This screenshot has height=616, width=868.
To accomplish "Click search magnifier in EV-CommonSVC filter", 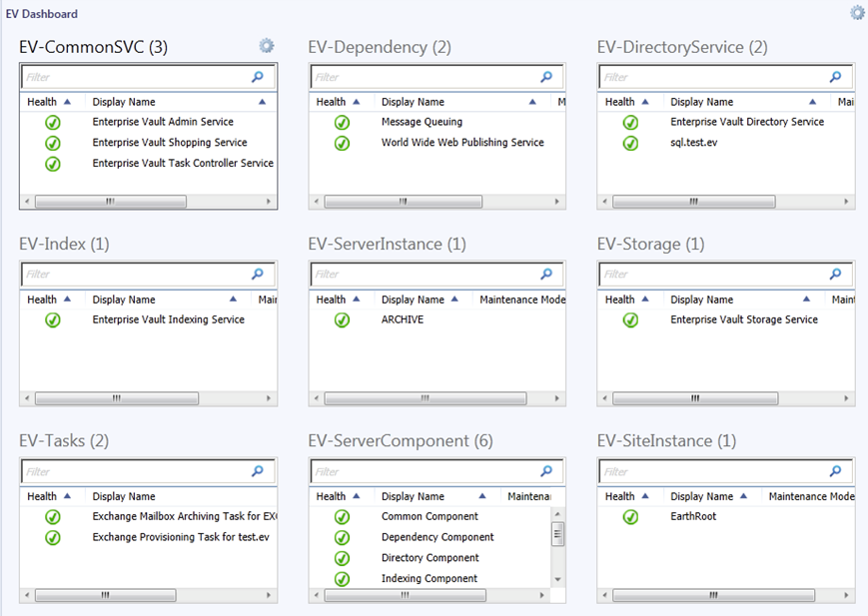I will [258, 77].
